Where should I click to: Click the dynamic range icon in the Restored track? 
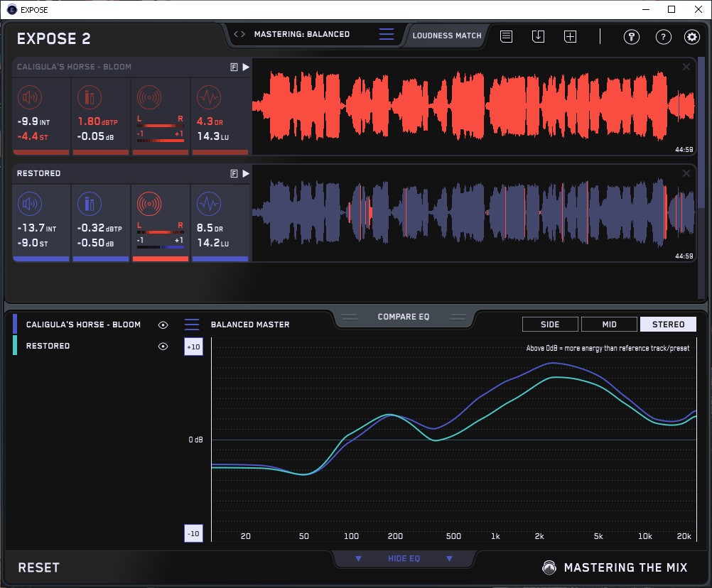[x=209, y=204]
